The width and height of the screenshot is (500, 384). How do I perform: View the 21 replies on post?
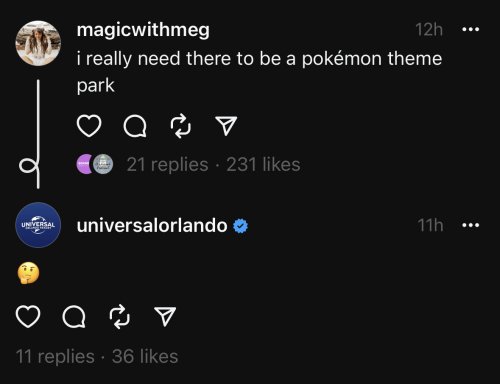click(x=167, y=164)
